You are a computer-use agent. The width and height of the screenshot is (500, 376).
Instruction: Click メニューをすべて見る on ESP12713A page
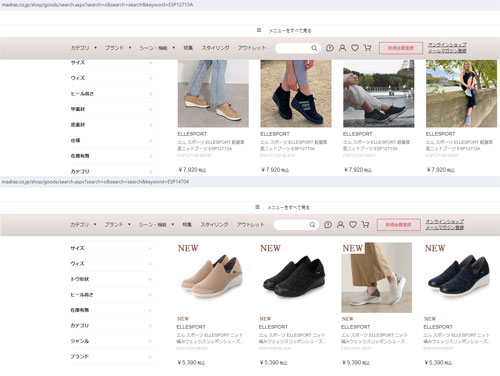point(290,31)
